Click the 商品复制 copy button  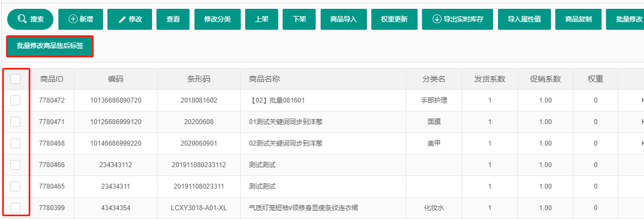click(x=578, y=19)
